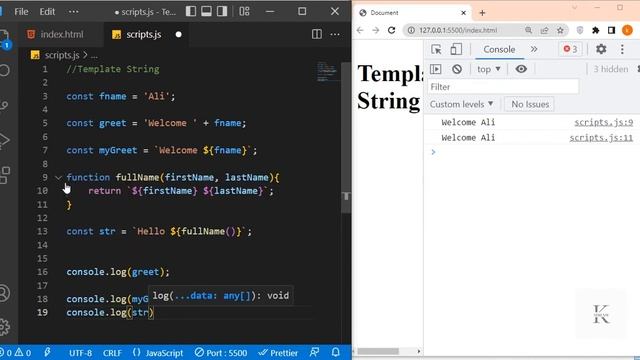Open the Extensions puzzle icon in the browser

(596, 30)
